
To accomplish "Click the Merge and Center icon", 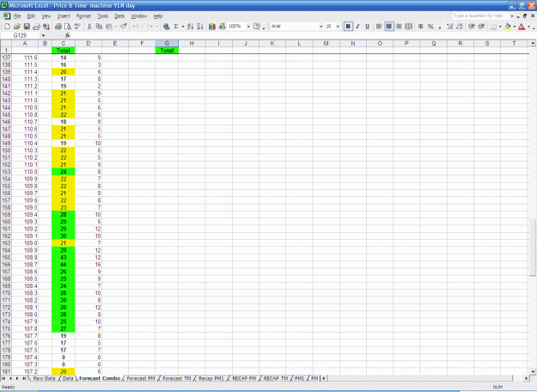I will coord(409,27).
